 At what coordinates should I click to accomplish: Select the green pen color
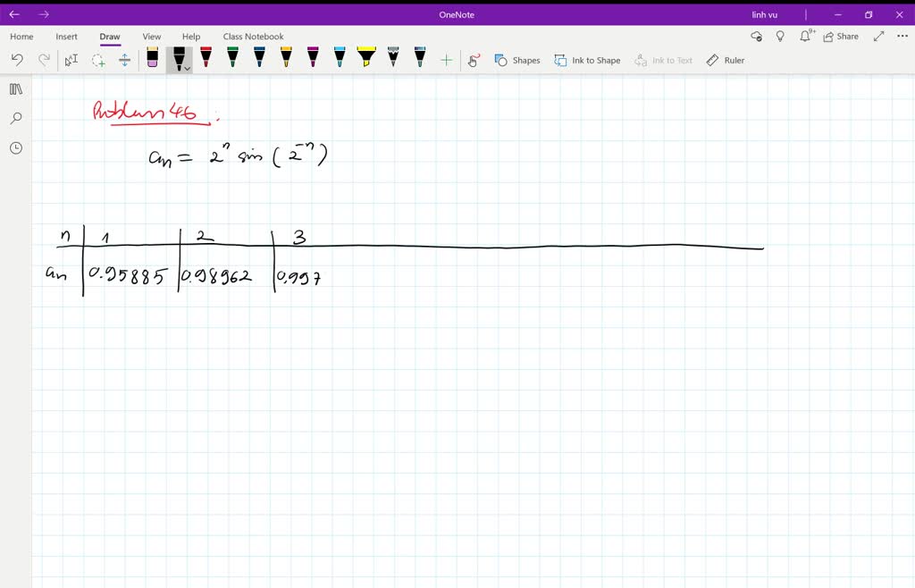click(232, 58)
